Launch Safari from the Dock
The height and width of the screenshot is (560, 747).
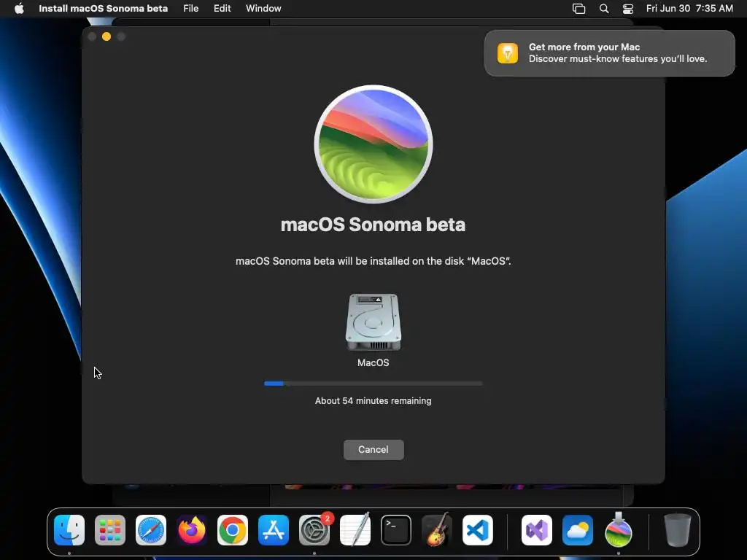[x=151, y=530]
